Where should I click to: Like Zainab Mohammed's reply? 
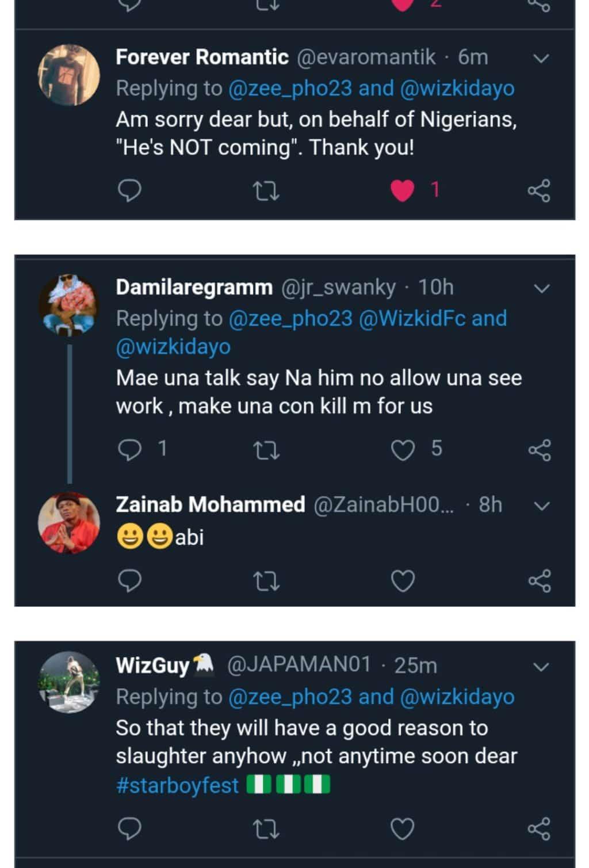[x=403, y=582]
